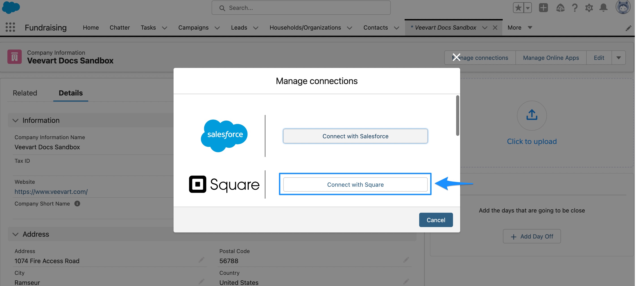Viewport: 644px width, 286px height.
Task: View notifications via bell icon
Action: [603, 8]
